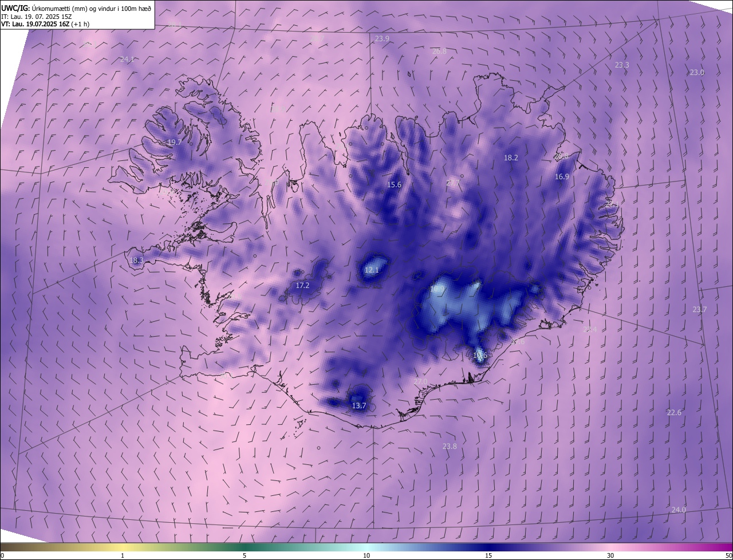
Task: Click the 17.2 value on the map
Action: (x=302, y=286)
